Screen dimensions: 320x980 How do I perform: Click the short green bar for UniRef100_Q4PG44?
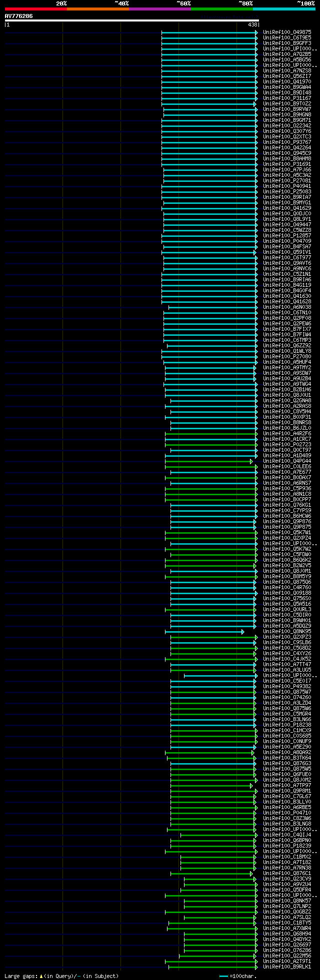209,461
